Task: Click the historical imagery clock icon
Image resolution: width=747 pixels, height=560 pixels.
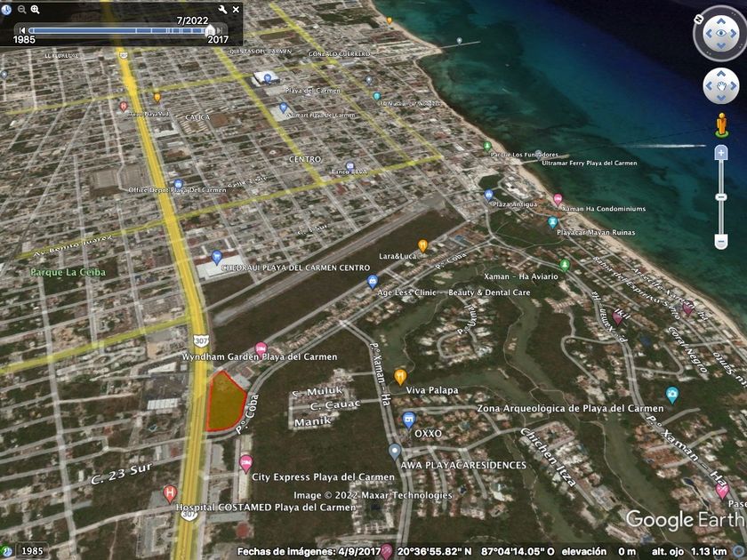Action: (5, 8)
